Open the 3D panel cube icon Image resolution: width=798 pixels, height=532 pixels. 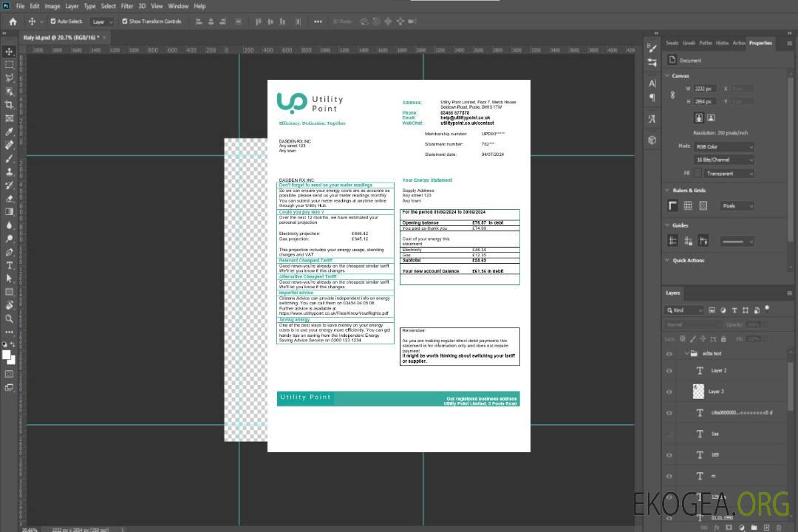click(x=652, y=140)
